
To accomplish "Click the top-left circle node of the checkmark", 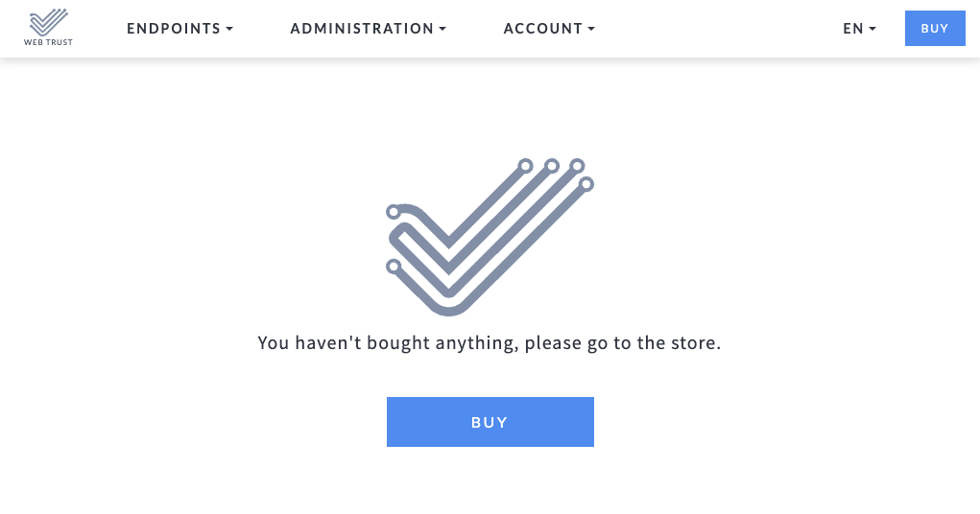I will tap(393, 212).
